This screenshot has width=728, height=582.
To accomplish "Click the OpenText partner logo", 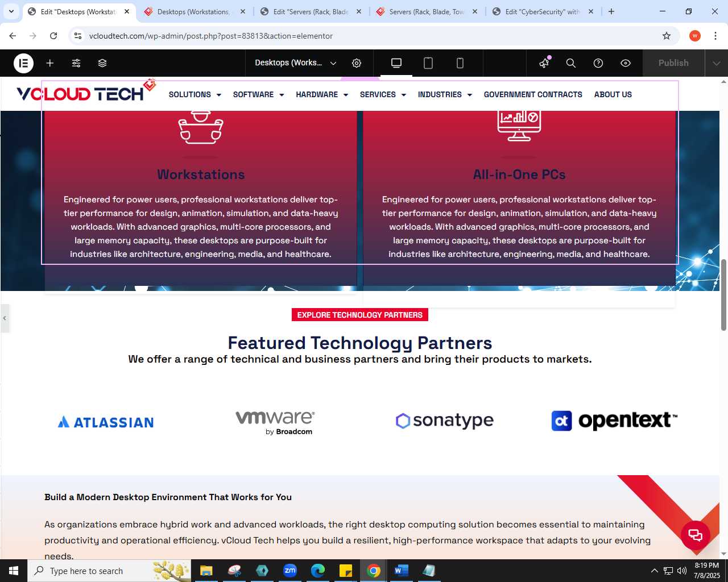I will [x=614, y=421].
